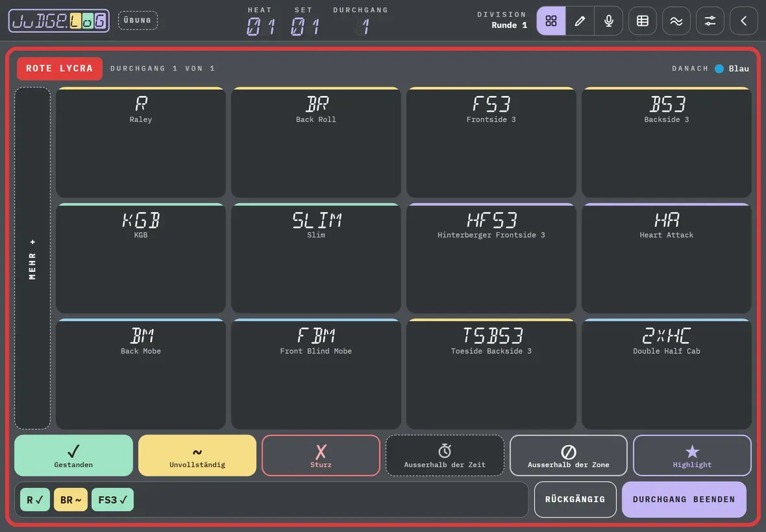This screenshot has width=766, height=532.
Task: Toggle Ausserhalb der Zone
Action: [569, 455]
